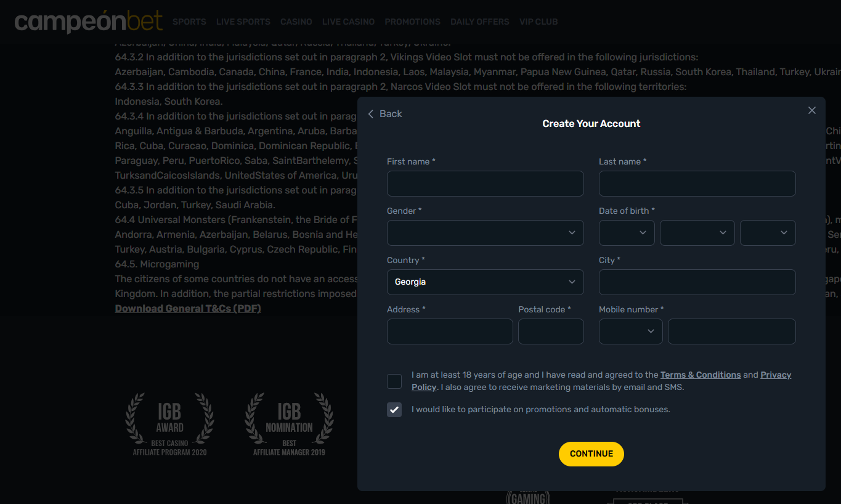The width and height of the screenshot is (841, 504).
Task: Open the last Date of birth dropdown
Action: (x=767, y=233)
